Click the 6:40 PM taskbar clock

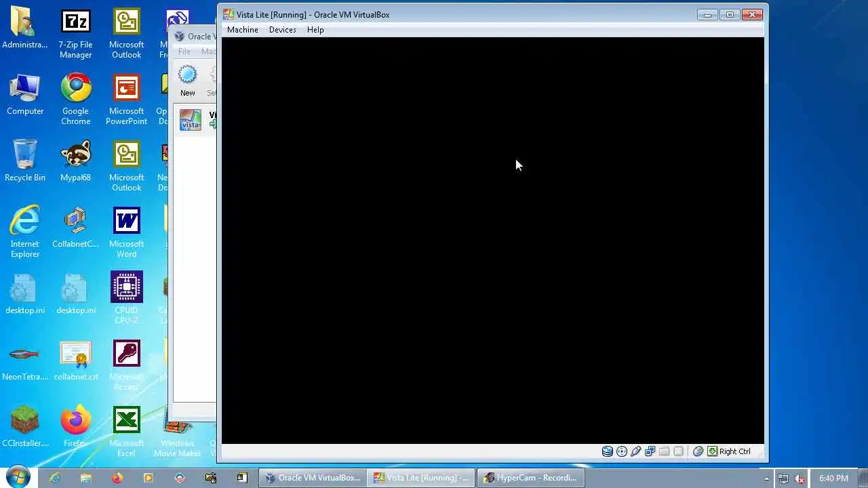coord(833,479)
